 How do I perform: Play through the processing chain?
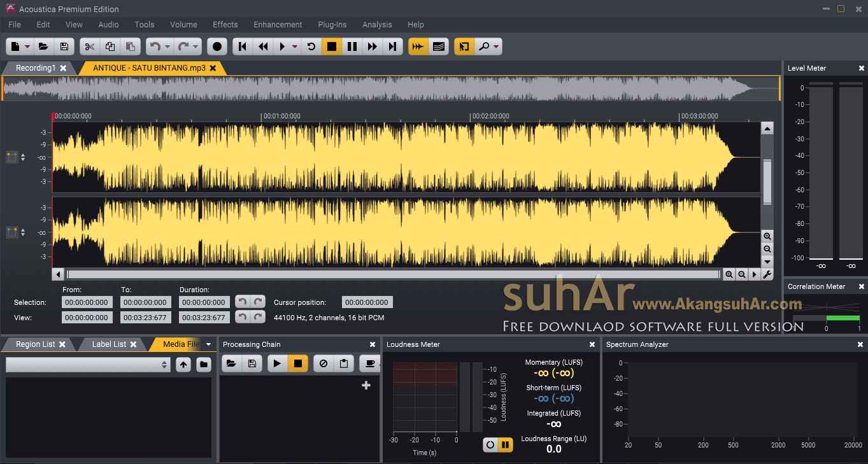(277, 363)
